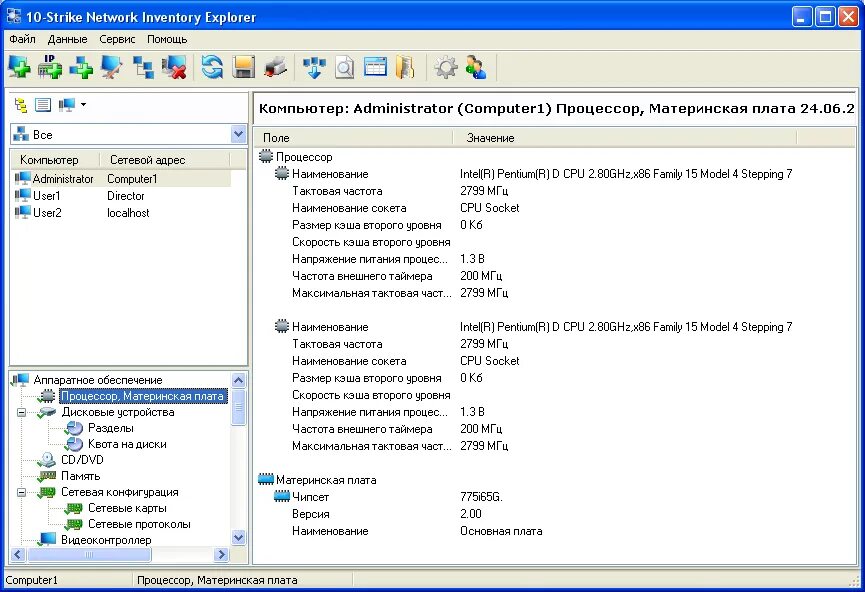
Task: Click the tree scrollbar up arrow
Action: 238,380
